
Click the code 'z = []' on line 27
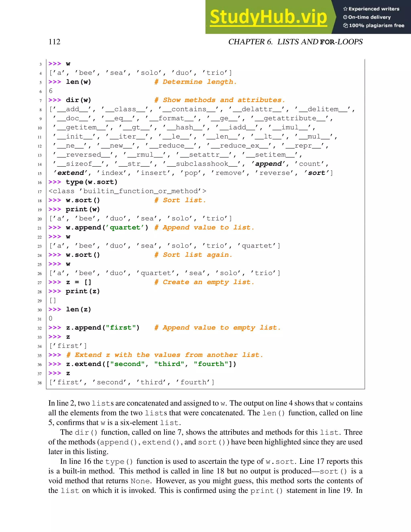(78, 282)
